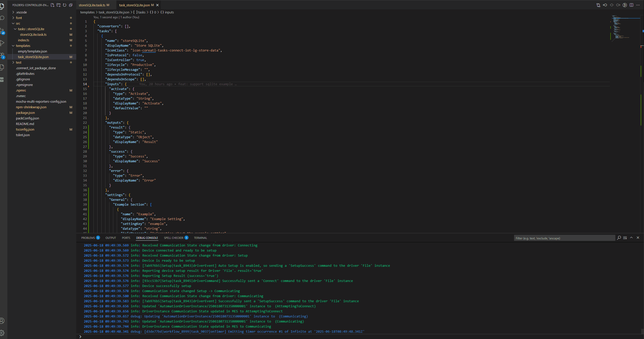This screenshot has width=644, height=339.
Task: Close the bottom panel
Action: (x=638, y=238)
